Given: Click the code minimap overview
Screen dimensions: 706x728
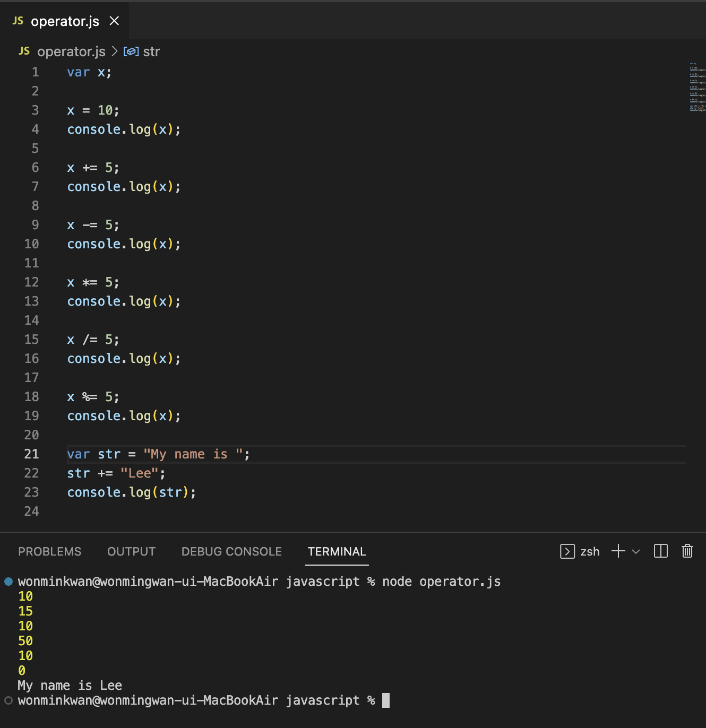Looking at the screenshot, I should click(697, 86).
